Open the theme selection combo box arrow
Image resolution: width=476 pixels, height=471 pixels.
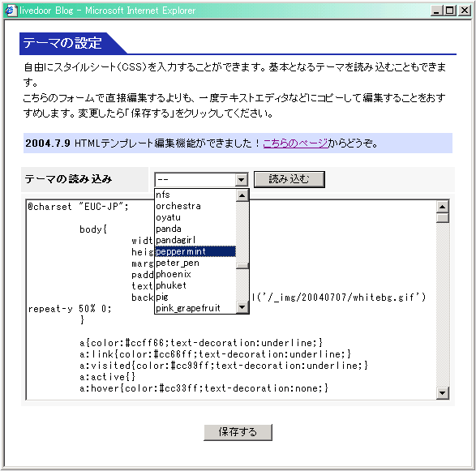tap(242, 180)
